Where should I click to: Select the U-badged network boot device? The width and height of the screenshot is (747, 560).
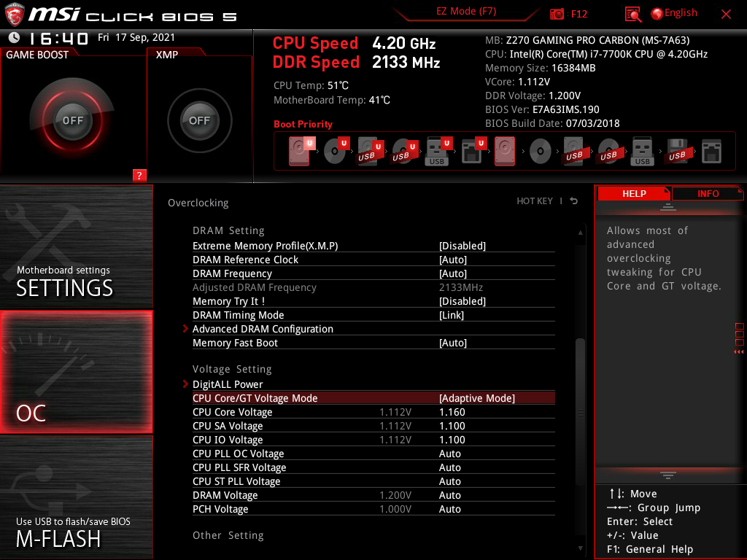(473, 151)
